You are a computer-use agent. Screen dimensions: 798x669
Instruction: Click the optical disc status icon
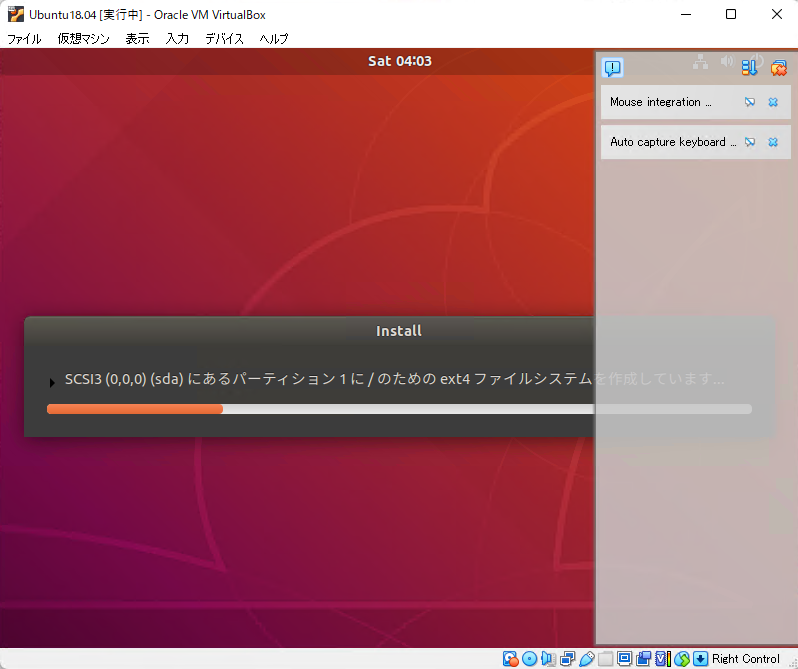coord(529,659)
